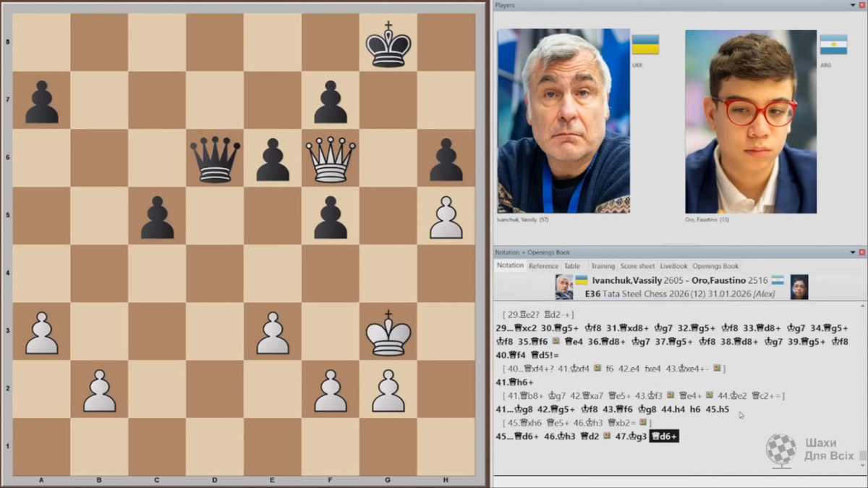Click the Ukraine flag beside Ivanchuk's photo
Screen dimensions: 868x488
(645, 45)
